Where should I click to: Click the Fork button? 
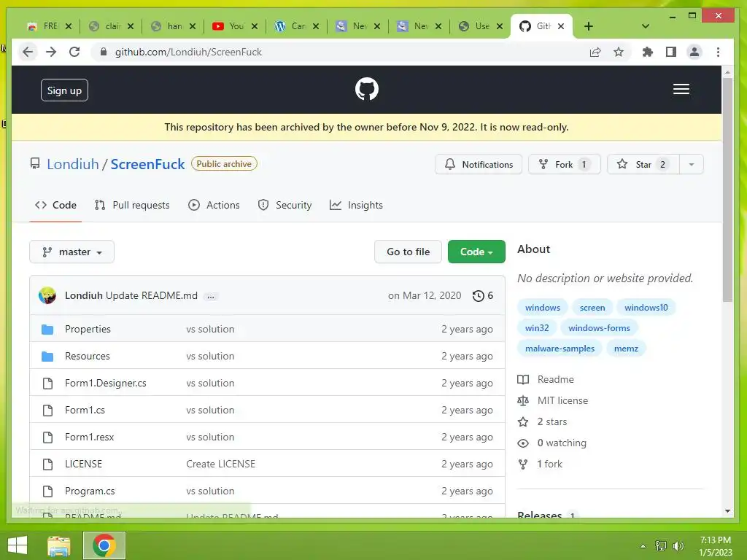[x=565, y=164]
